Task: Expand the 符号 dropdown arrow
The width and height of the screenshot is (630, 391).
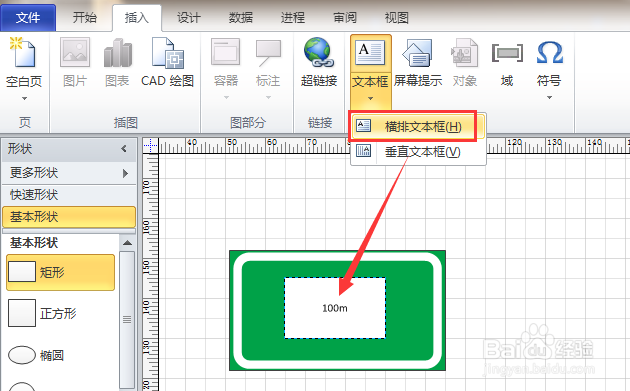Action: click(549, 98)
